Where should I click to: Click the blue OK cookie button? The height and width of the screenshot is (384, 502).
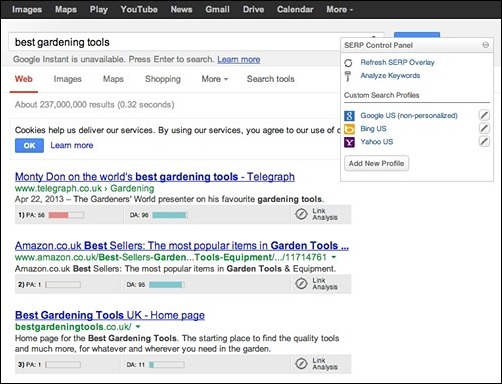(x=29, y=146)
